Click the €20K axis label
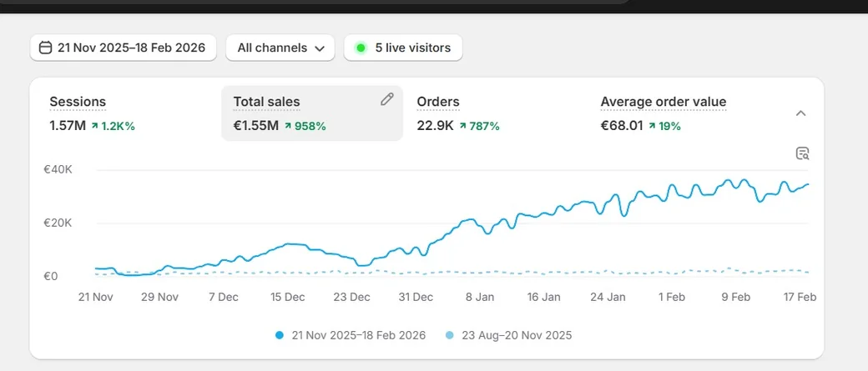The height and width of the screenshot is (371, 868). (58, 223)
